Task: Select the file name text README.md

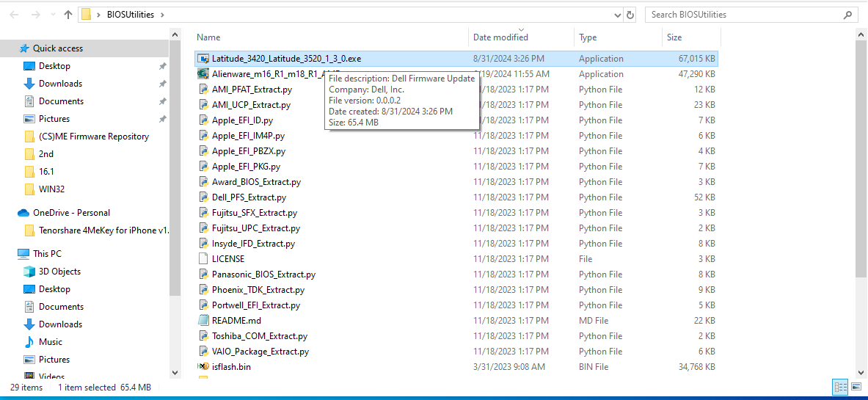Action: click(x=236, y=321)
